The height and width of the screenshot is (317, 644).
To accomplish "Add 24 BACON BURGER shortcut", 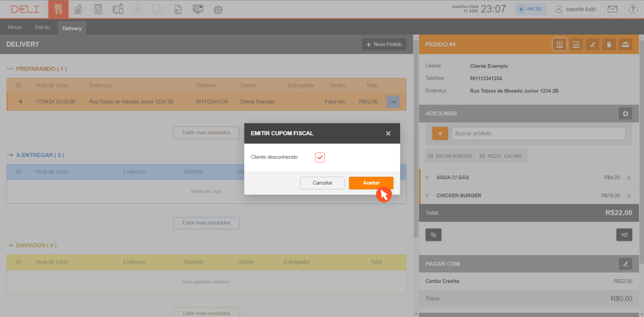I will pyautogui.click(x=450, y=156).
